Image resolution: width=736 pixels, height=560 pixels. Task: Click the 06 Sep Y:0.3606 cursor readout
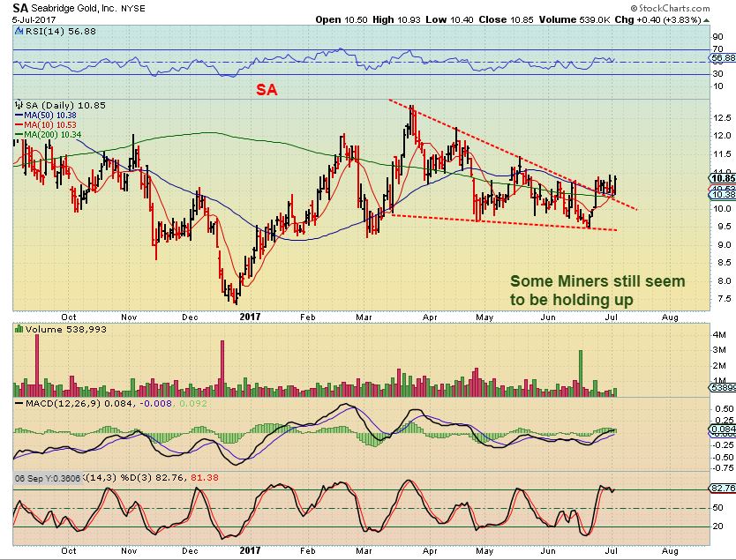tap(48, 478)
